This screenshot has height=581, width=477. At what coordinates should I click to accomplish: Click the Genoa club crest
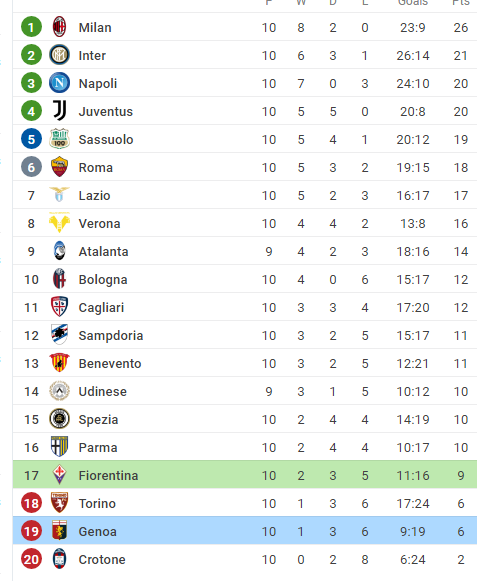click(x=59, y=531)
